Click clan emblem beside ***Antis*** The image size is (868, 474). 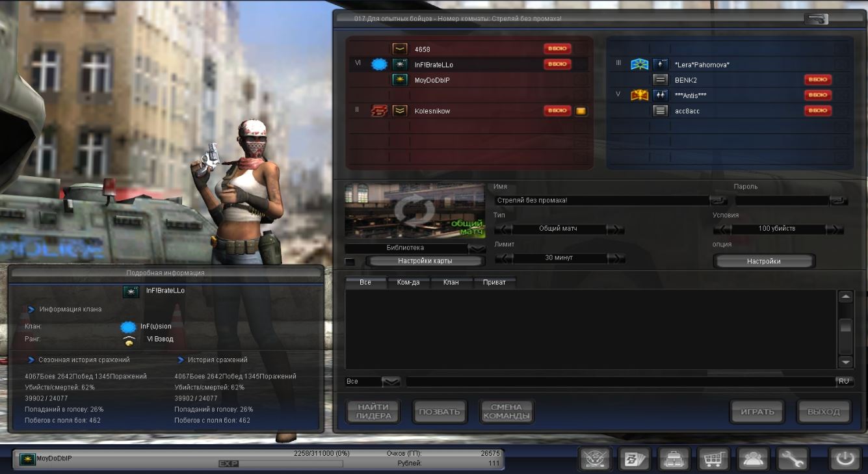(640, 96)
